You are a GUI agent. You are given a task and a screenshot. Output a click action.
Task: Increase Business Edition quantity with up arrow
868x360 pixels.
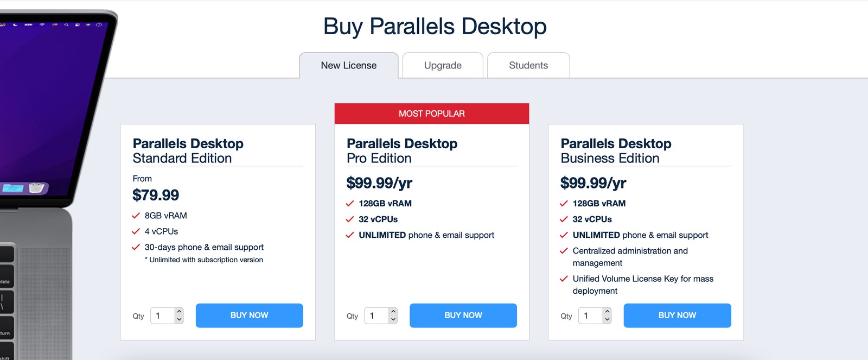coord(607,312)
